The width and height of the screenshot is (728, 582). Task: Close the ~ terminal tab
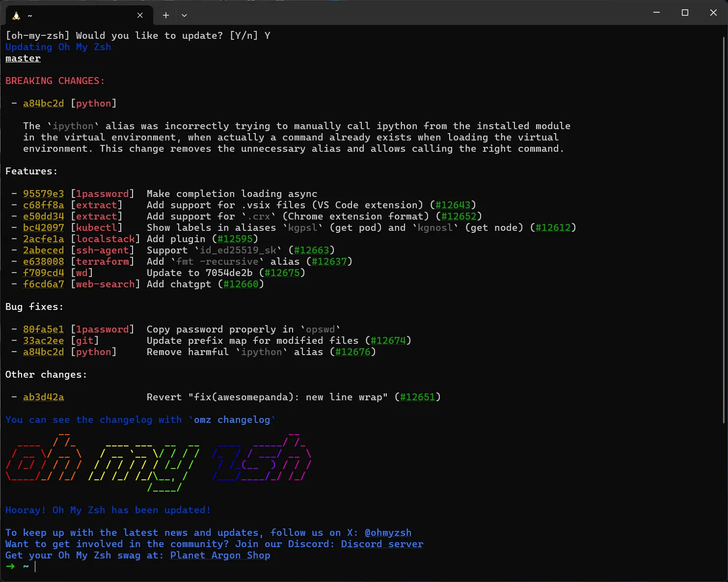tap(140, 15)
